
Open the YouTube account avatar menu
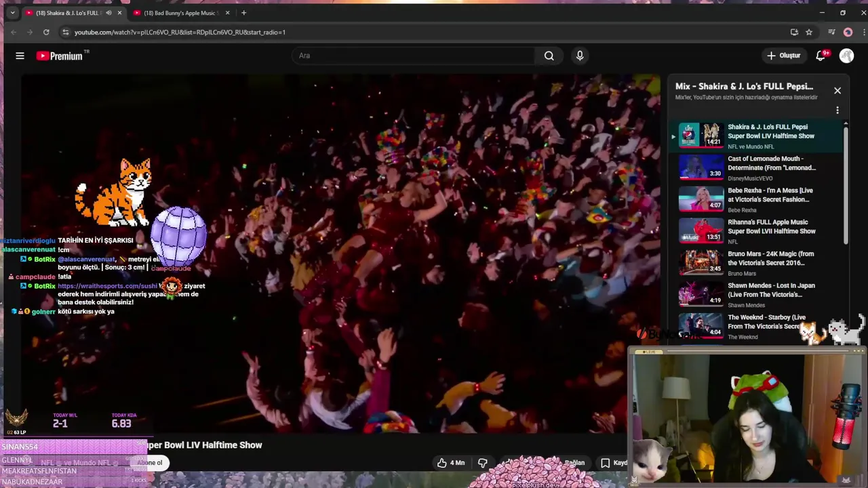pos(846,56)
